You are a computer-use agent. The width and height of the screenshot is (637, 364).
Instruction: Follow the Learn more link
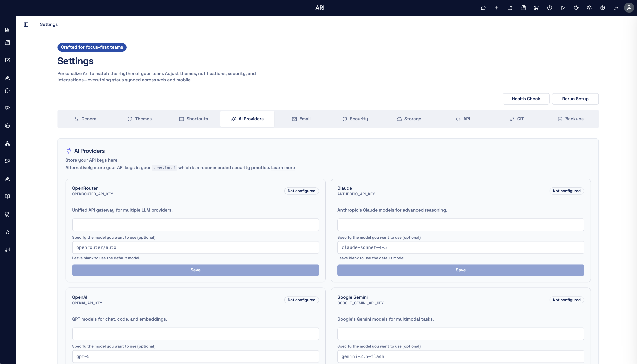(283, 168)
